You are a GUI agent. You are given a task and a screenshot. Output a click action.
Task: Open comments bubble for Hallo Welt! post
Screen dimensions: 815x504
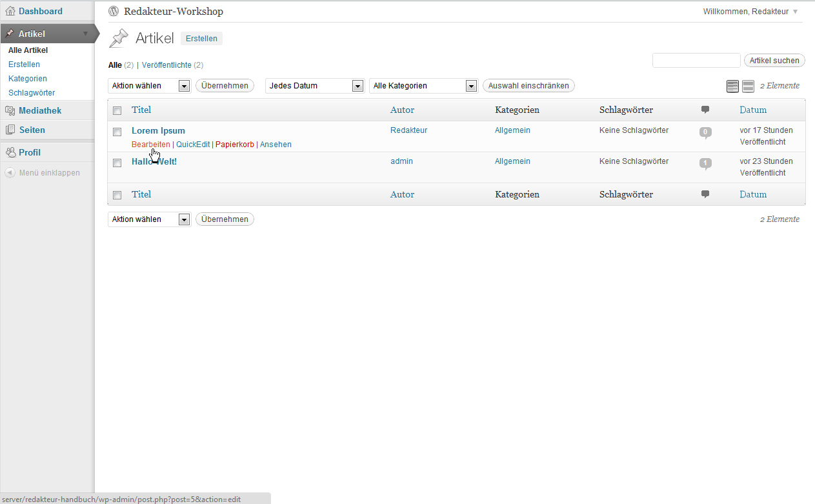click(705, 163)
